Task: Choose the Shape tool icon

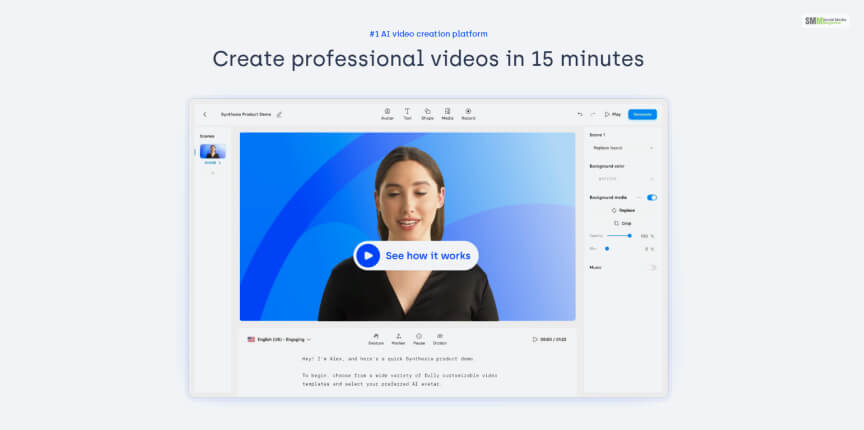Action: (427, 113)
